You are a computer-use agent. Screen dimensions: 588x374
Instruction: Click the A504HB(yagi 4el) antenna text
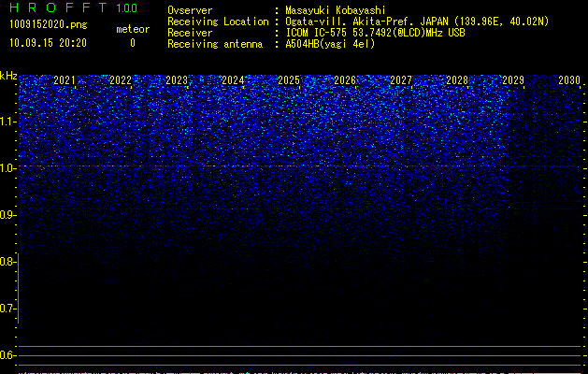pos(330,44)
